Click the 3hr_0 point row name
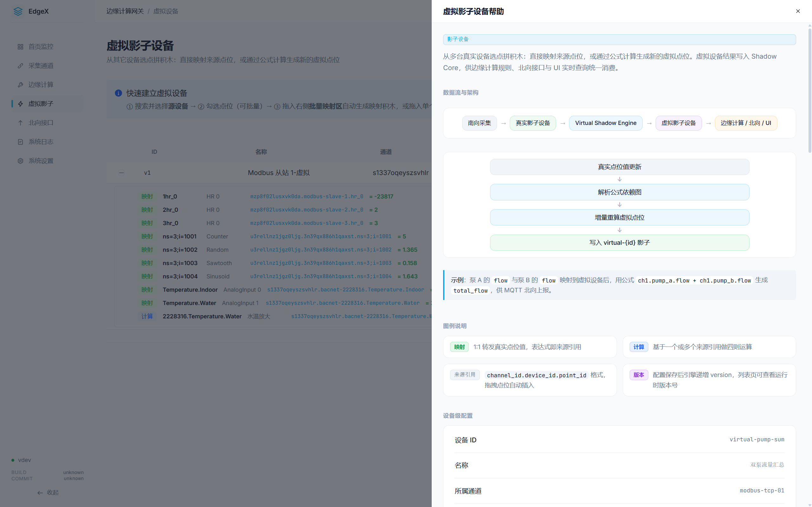The width and height of the screenshot is (812, 507). coord(170,223)
